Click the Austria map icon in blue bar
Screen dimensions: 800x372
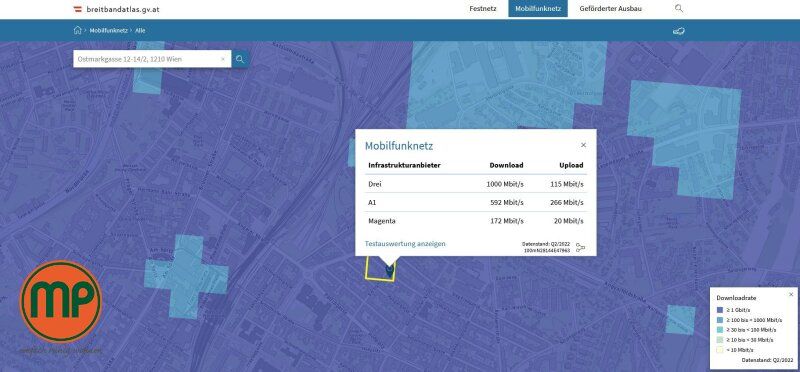678,31
